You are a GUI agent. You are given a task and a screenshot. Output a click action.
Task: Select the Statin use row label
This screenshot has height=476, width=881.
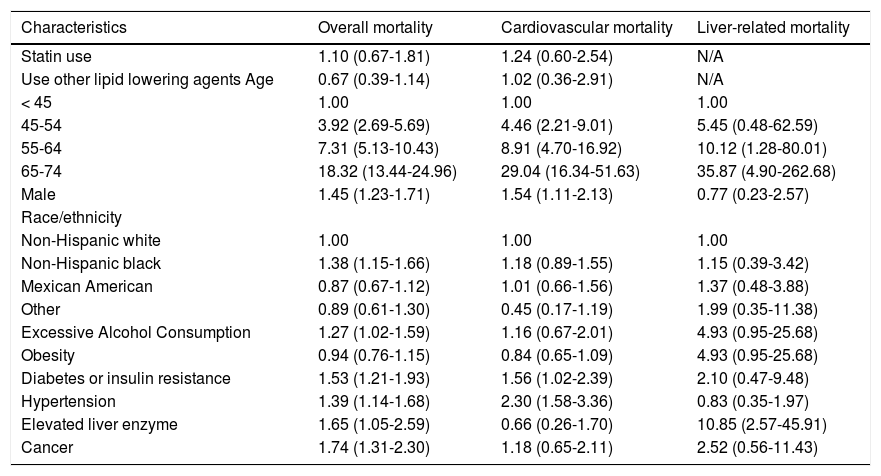(x=56, y=56)
